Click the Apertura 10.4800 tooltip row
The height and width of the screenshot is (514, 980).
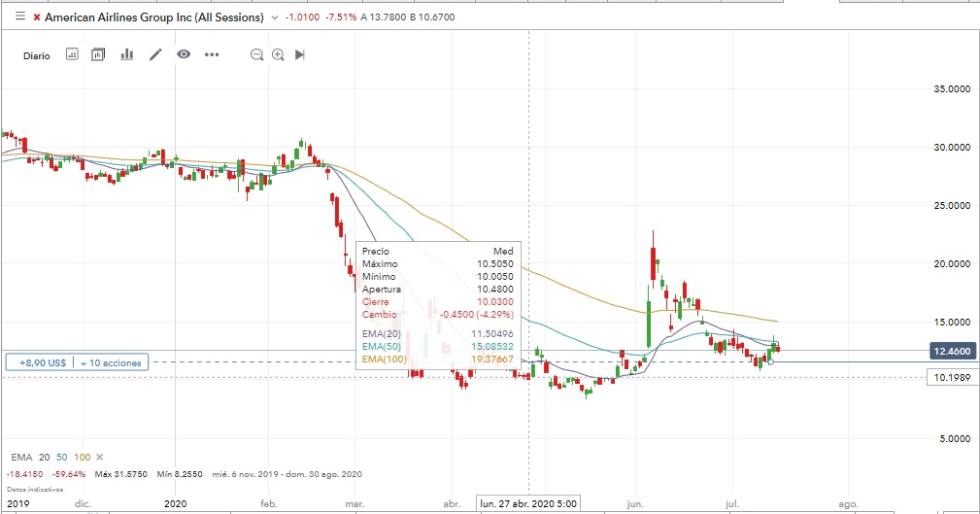(437, 289)
